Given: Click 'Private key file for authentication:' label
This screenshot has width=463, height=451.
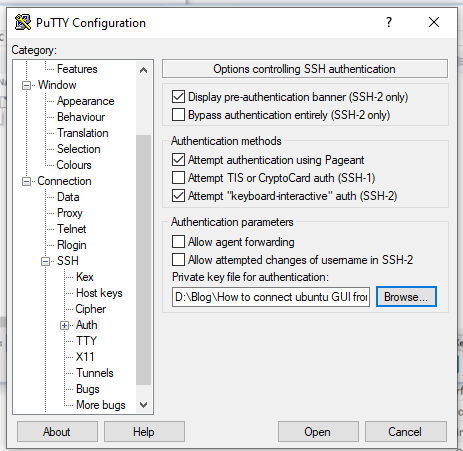Looking at the screenshot, I should [250, 277].
